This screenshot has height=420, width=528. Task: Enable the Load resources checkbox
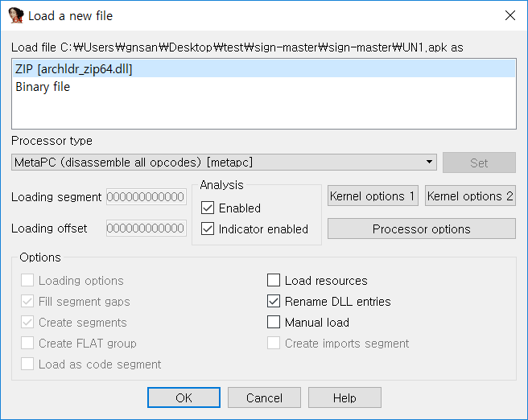pyautogui.click(x=274, y=280)
